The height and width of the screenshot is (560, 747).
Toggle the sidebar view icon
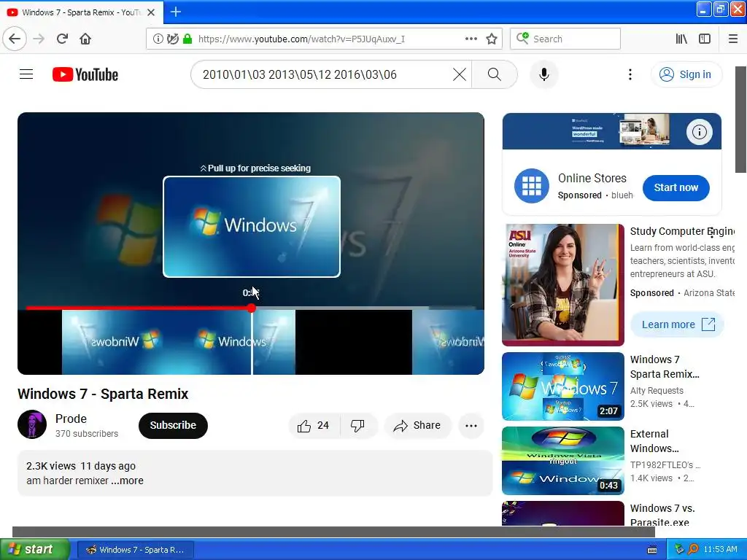click(705, 39)
